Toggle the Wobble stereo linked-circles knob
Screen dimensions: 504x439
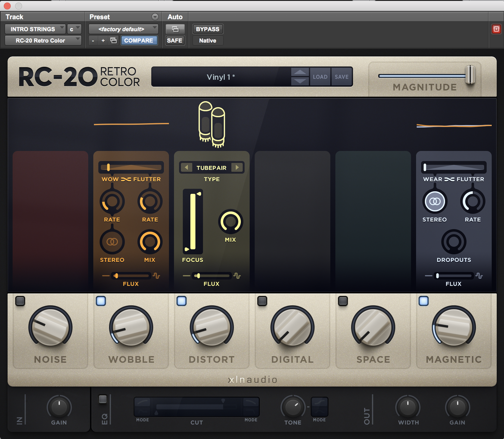click(x=112, y=242)
